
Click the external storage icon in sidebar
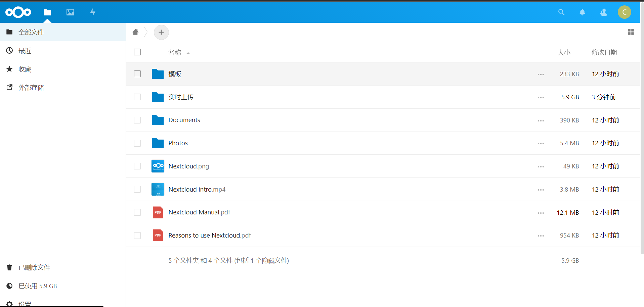coord(9,87)
